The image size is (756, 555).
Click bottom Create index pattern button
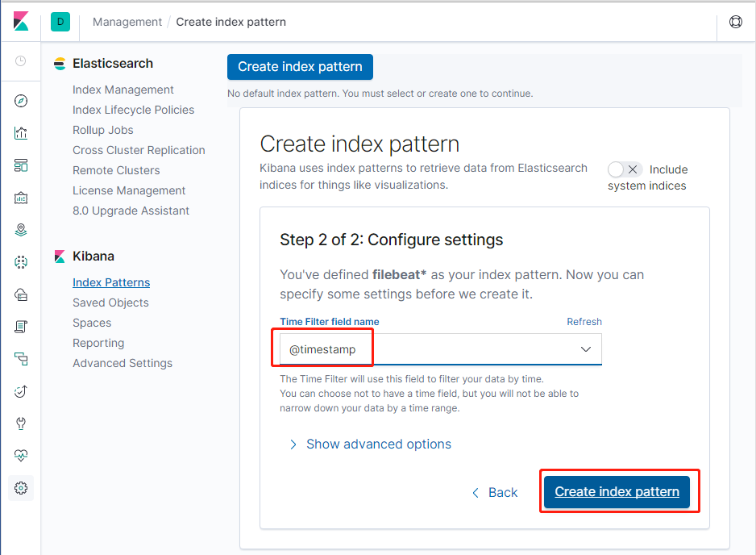pyautogui.click(x=617, y=492)
